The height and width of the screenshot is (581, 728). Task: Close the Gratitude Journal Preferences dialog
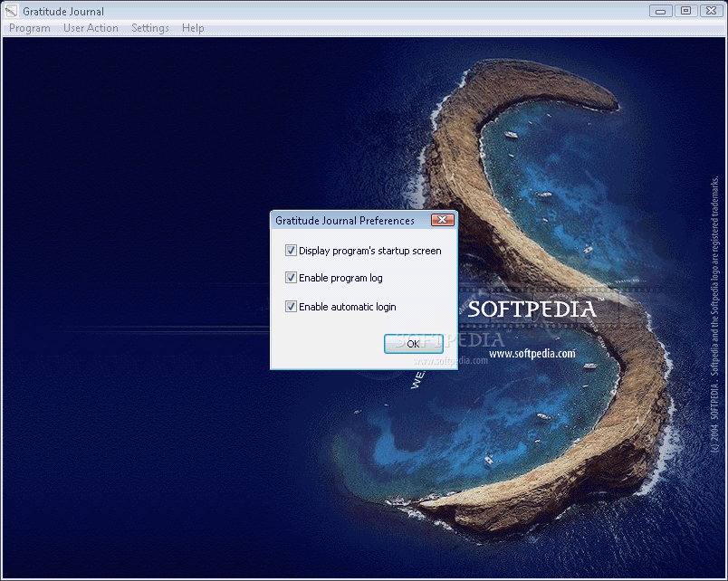point(443,220)
